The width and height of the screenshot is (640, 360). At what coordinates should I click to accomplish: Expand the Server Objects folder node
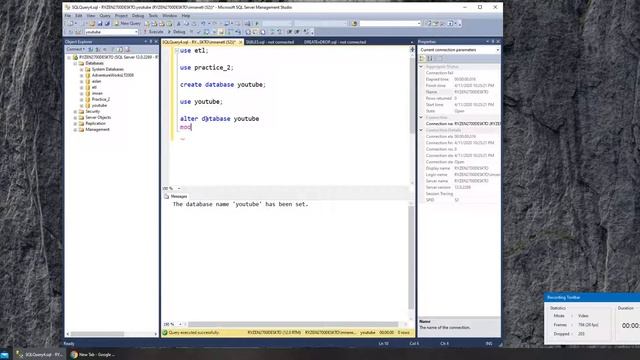75,118
